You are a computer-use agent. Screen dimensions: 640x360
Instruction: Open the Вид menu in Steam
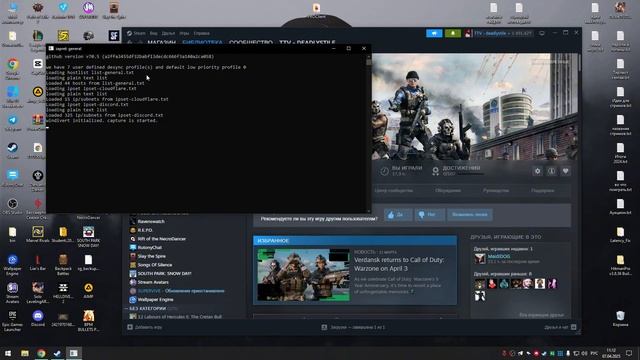[x=153, y=33]
